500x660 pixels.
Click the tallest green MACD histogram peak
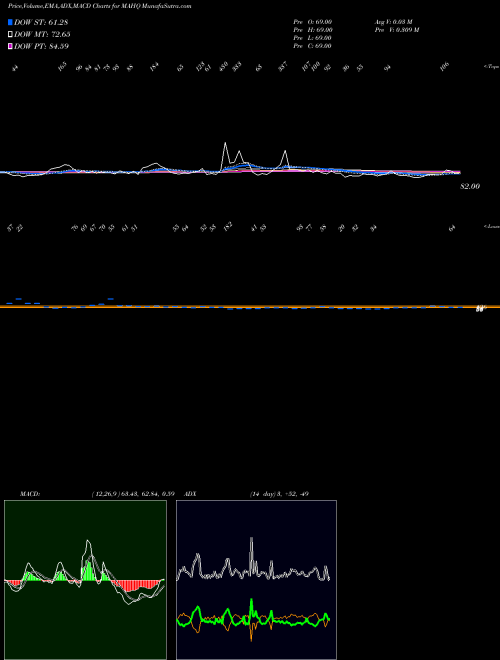(x=88, y=570)
